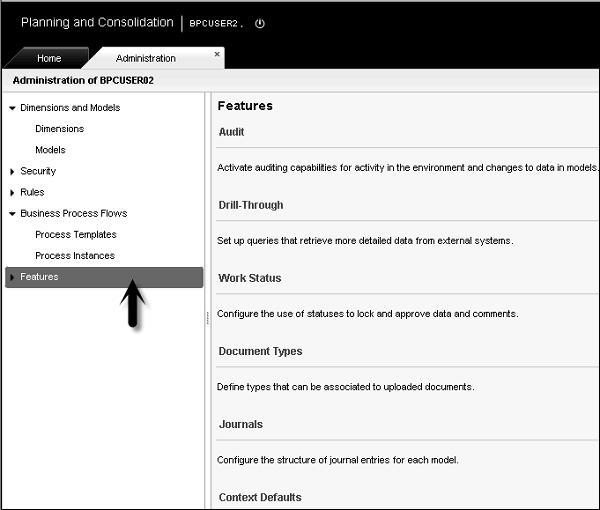Open the Document Types feature
Viewport: 600px width, 510px height.
(260, 351)
